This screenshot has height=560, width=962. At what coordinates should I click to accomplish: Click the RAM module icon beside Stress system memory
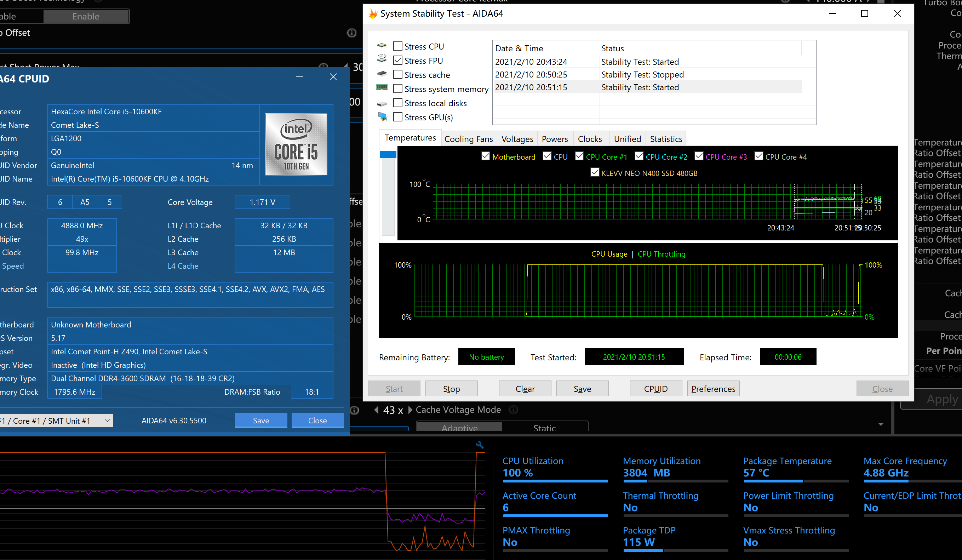[382, 87]
